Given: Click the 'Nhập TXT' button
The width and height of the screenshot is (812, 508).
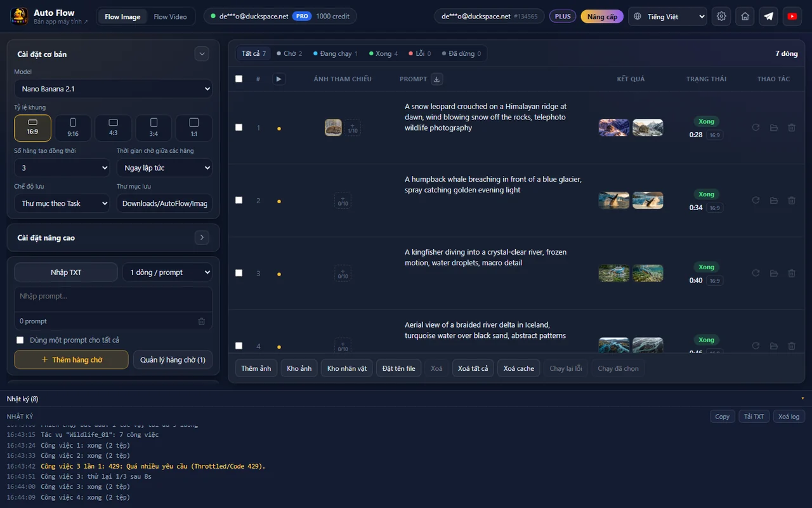Looking at the screenshot, I should (66, 272).
